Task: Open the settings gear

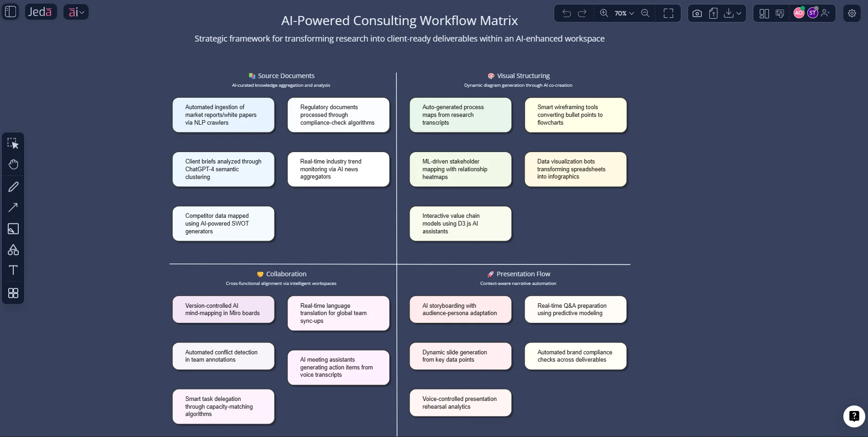Action: [x=852, y=13]
